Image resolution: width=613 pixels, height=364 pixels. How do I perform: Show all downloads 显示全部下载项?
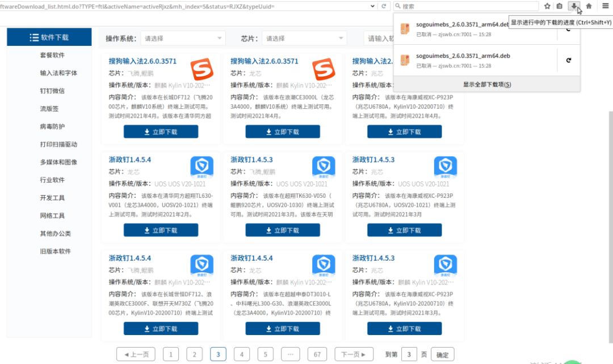[x=487, y=84]
